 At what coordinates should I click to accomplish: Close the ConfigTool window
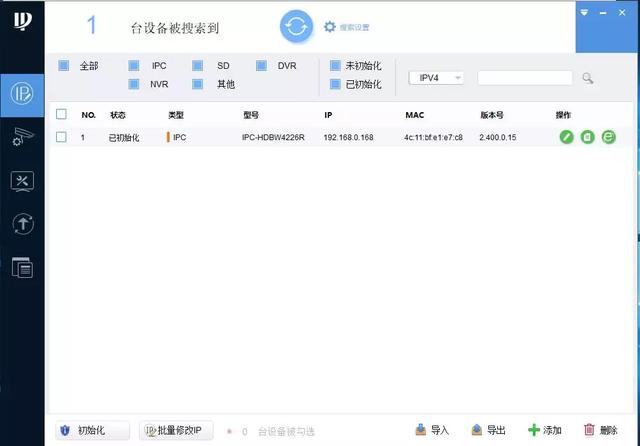coord(622,13)
